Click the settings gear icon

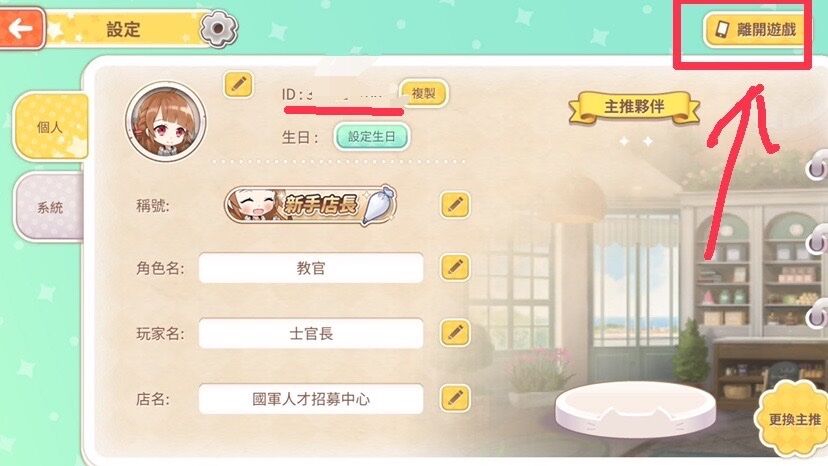[219, 29]
